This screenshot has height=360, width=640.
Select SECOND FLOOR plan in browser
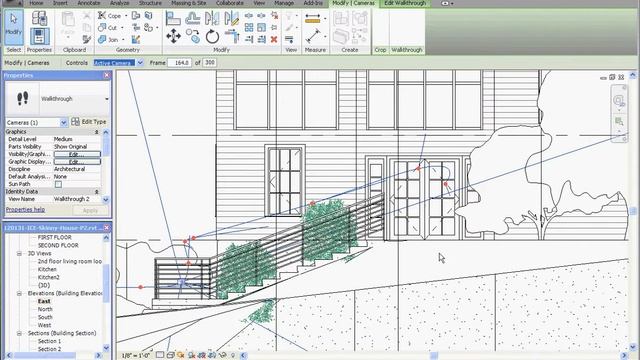pos(58,245)
